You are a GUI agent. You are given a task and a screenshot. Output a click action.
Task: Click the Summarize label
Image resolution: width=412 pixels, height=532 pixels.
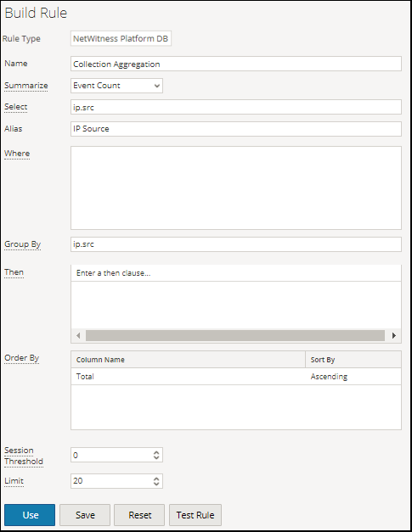click(26, 86)
